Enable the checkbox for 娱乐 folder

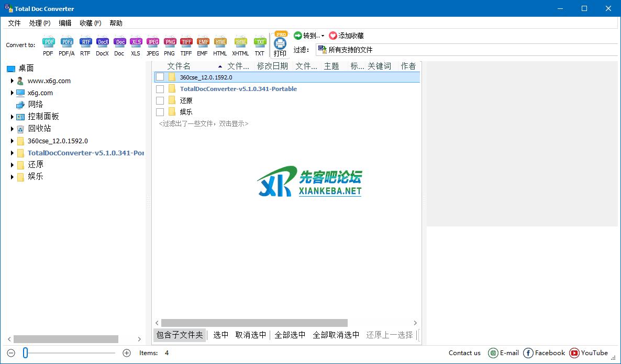click(160, 112)
